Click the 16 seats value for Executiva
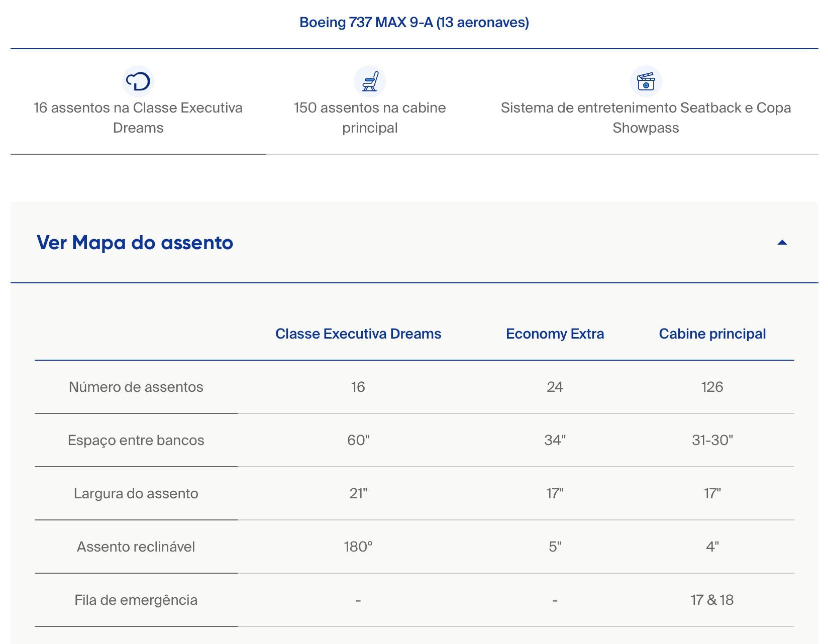 coord(358,387)
